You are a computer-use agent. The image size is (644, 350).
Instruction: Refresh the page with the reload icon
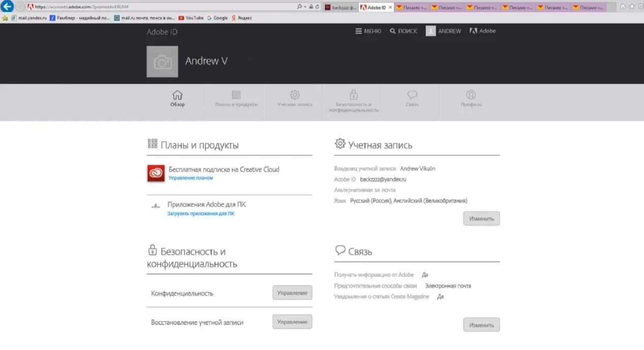[317, 7]
